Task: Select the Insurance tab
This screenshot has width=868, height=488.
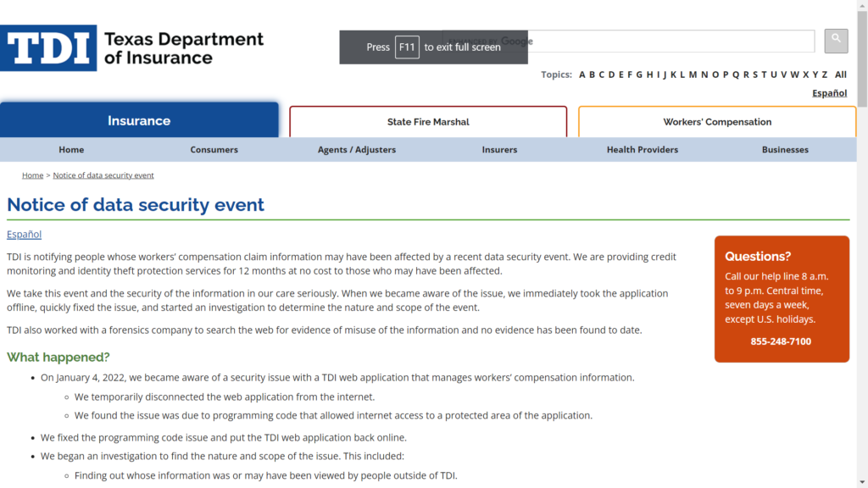Action: [x=139, y=120]
